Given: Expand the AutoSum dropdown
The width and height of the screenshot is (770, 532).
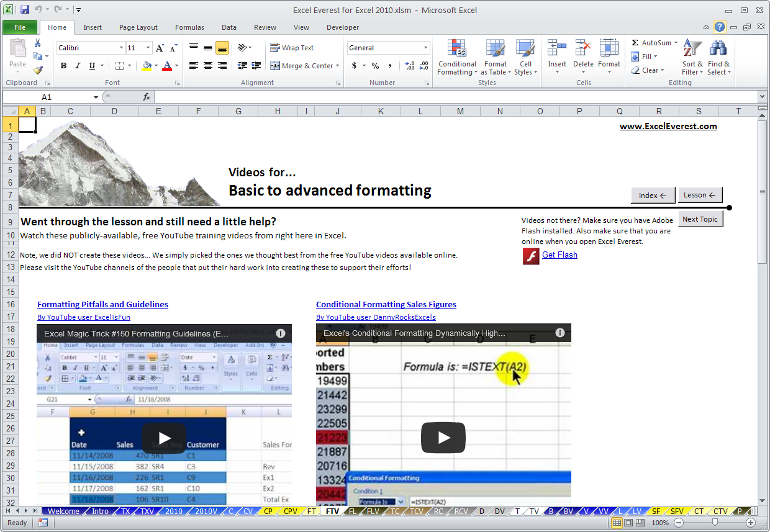Looking at the screenshot, I should tap(676, 43).
